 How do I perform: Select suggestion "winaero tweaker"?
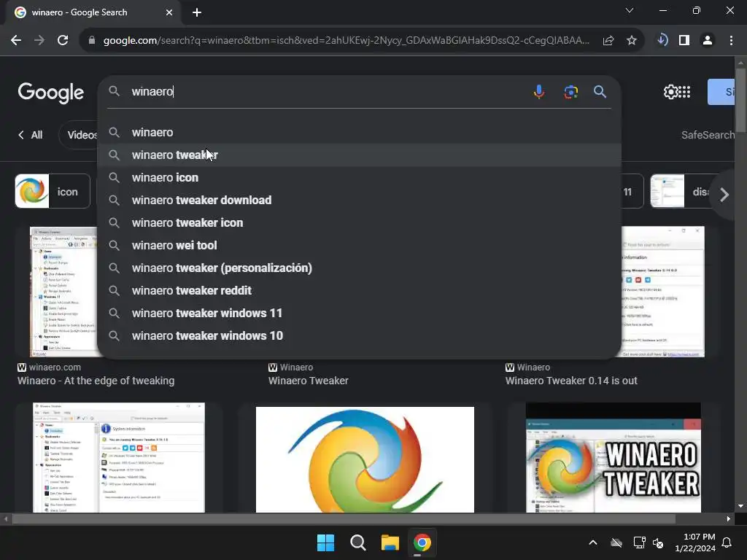(359, 155)
